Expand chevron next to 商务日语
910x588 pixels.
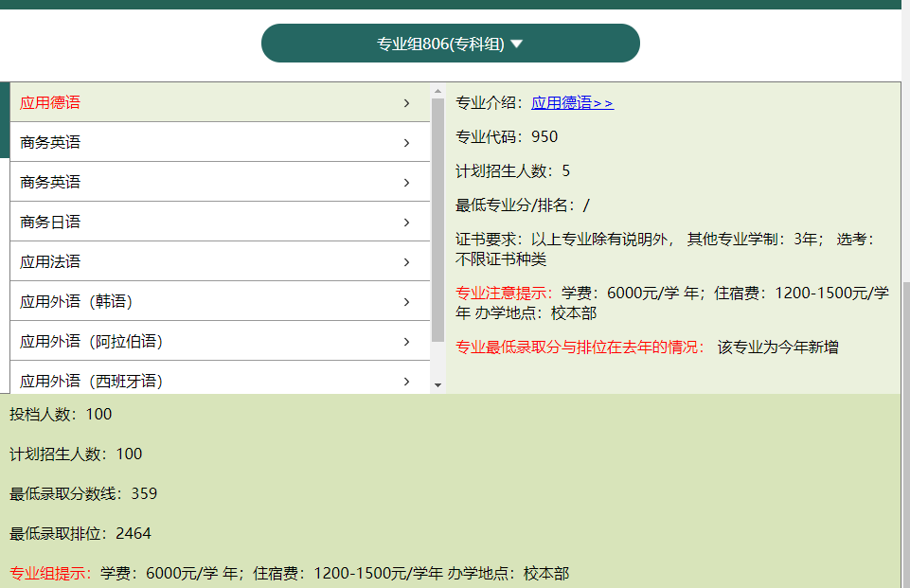click(x=405, y=222)
